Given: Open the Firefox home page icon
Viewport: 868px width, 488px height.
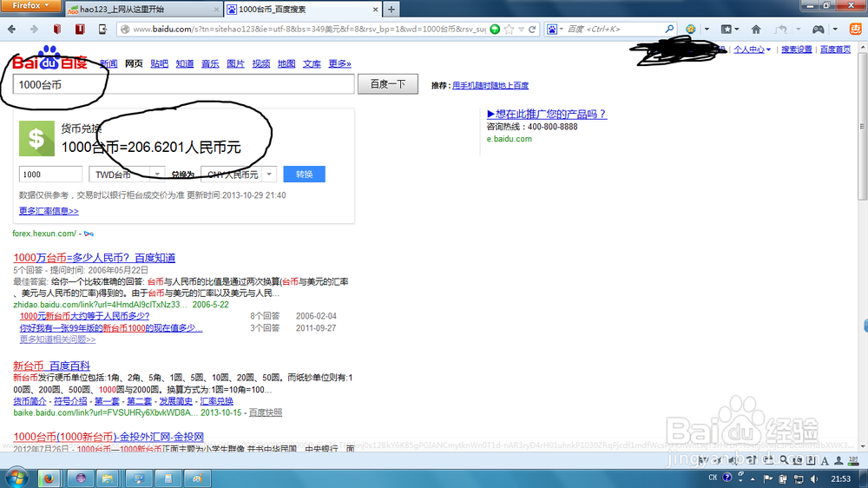Looking at the screenshot, I should (x=756, y=30).
